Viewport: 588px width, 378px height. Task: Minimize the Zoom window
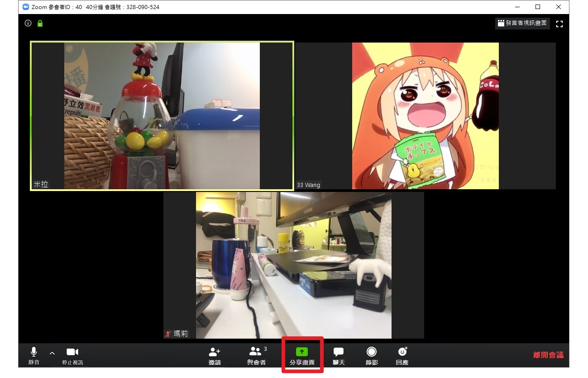pyautogui.click(x=516, y=7)
